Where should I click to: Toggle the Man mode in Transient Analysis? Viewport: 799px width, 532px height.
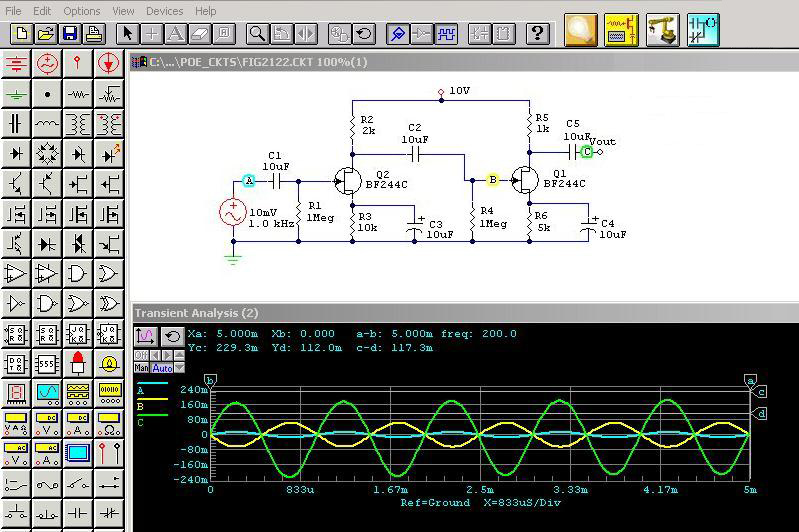coord(141,368)
